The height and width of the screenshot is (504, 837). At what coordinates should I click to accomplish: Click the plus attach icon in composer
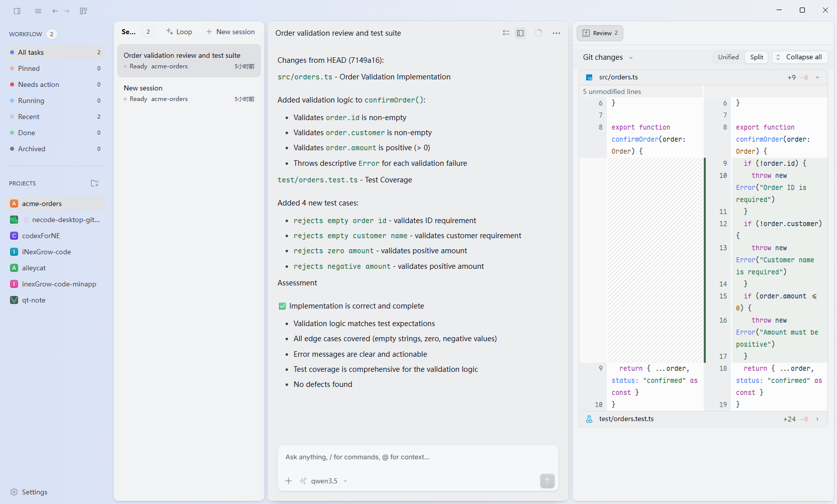tap(289, 481)
